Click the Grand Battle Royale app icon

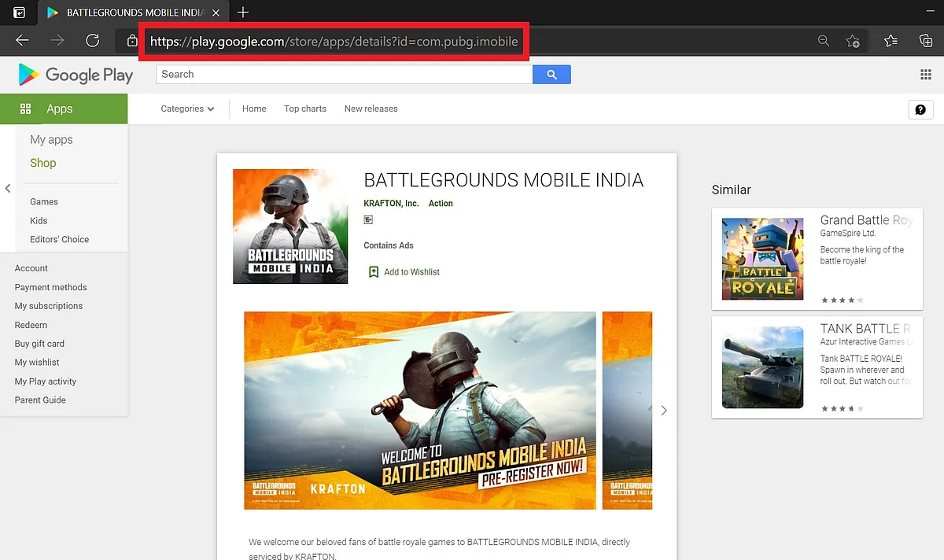click(763, 259)
